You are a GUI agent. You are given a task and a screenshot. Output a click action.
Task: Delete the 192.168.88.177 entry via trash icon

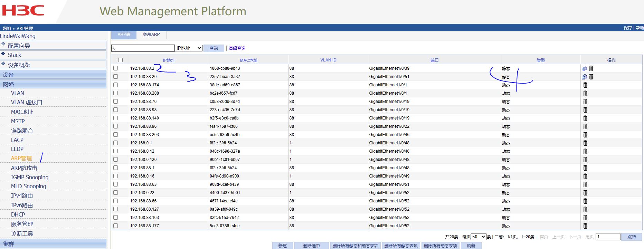click(585, 226)
